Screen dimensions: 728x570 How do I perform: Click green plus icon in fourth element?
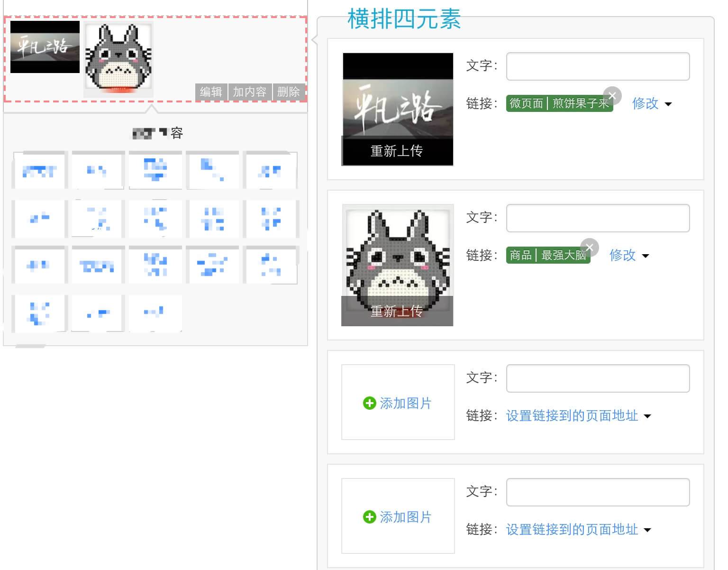[x=369, y=517]
